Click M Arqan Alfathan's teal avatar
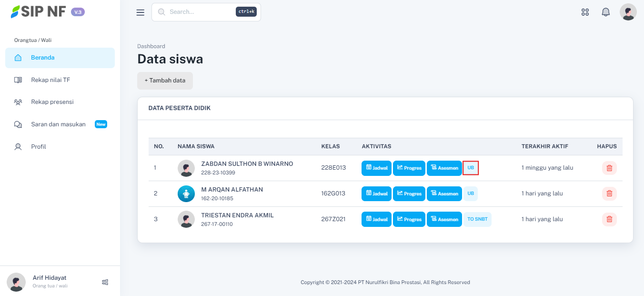This screenshot has width=644, height=296. pyautogui.click(x=186, y=194)
